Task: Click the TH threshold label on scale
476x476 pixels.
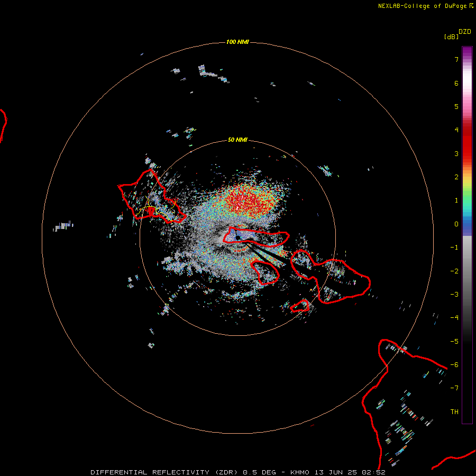Action: (454, 412)
